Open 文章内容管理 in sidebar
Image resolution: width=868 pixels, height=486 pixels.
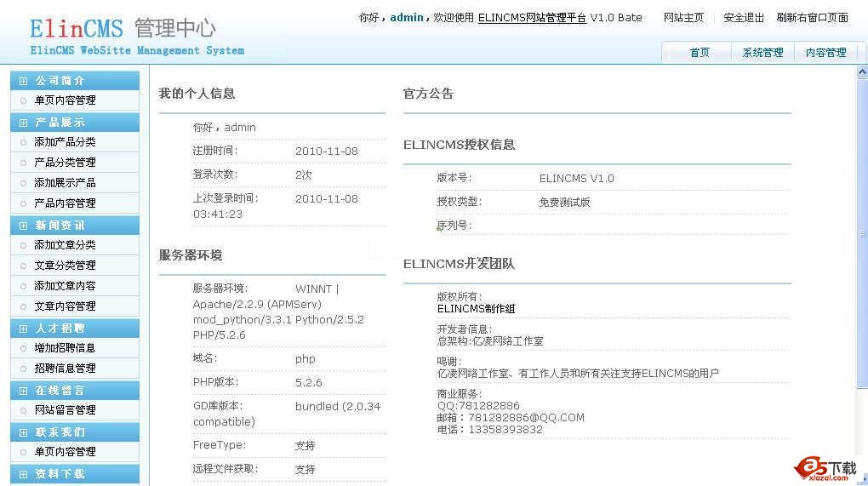point(65,306)
